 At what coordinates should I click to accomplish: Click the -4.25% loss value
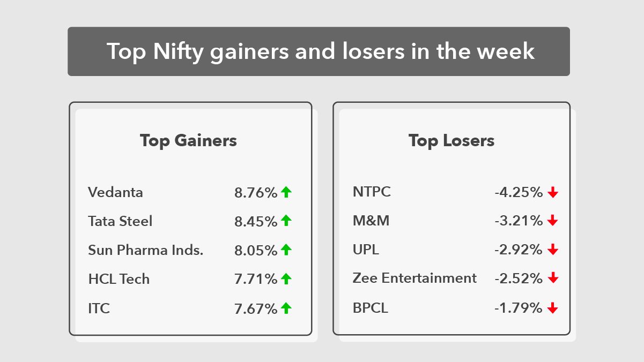coord(519,192)
